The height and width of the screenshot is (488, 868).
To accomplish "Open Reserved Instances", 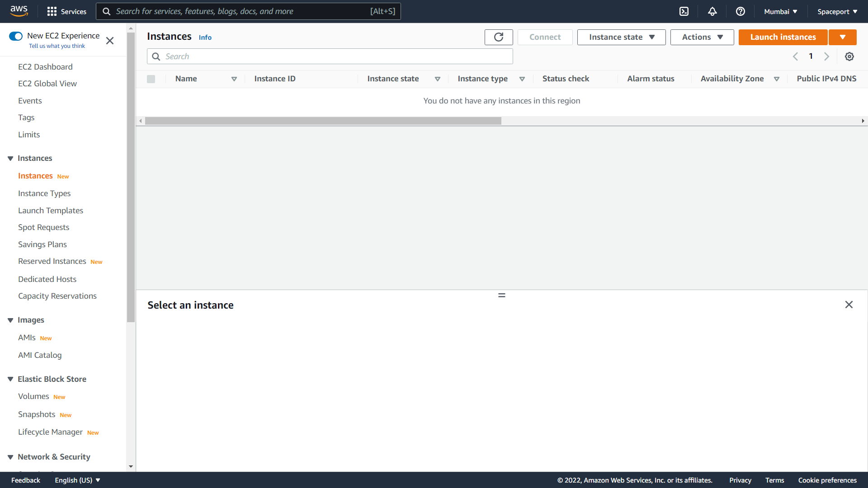I will (x=52, y=261).
